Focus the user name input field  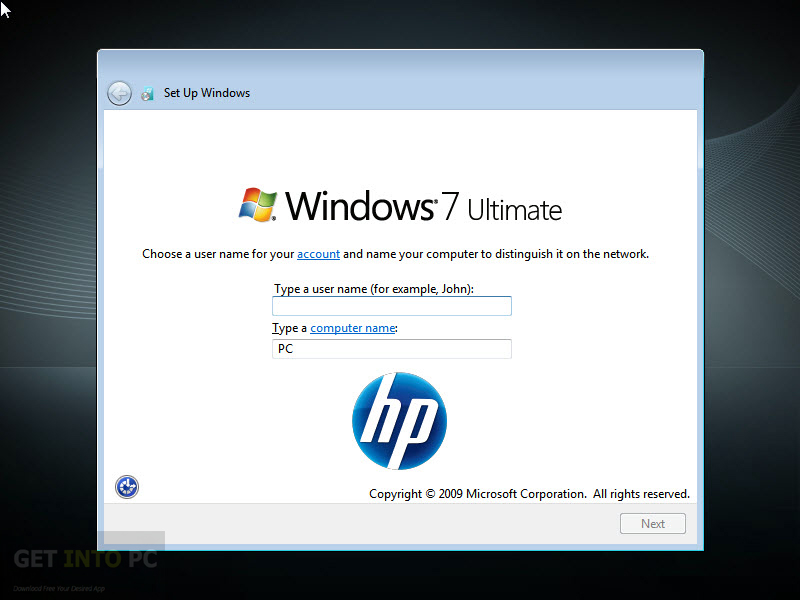pyautogui.click(x=392, y=306)
